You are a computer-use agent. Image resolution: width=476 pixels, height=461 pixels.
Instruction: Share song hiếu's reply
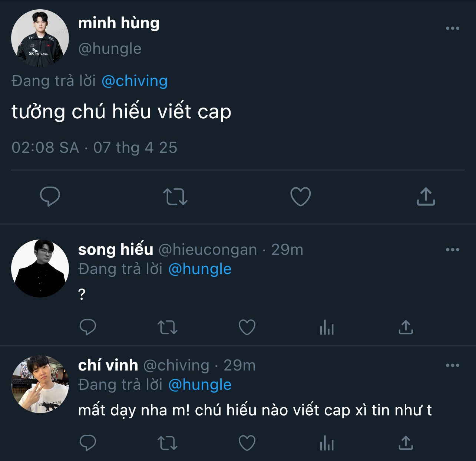406,327
